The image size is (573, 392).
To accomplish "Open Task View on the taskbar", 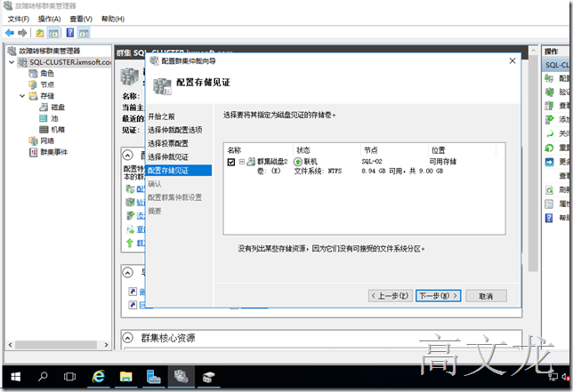I will [x=69, y=376].
